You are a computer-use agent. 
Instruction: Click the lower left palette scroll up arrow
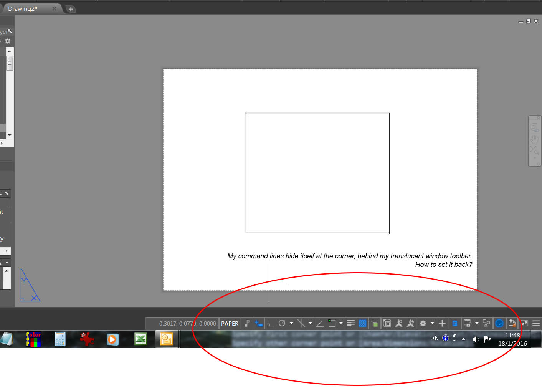(7, 271)
